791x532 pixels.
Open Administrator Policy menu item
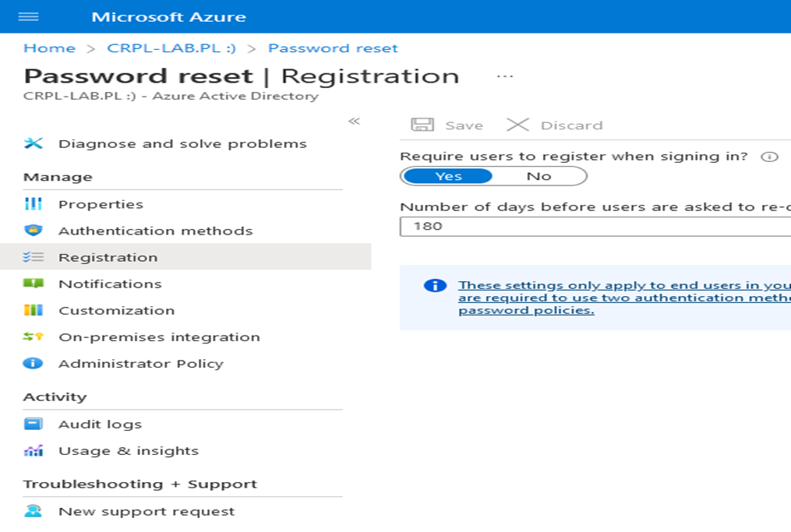(140, 363)
